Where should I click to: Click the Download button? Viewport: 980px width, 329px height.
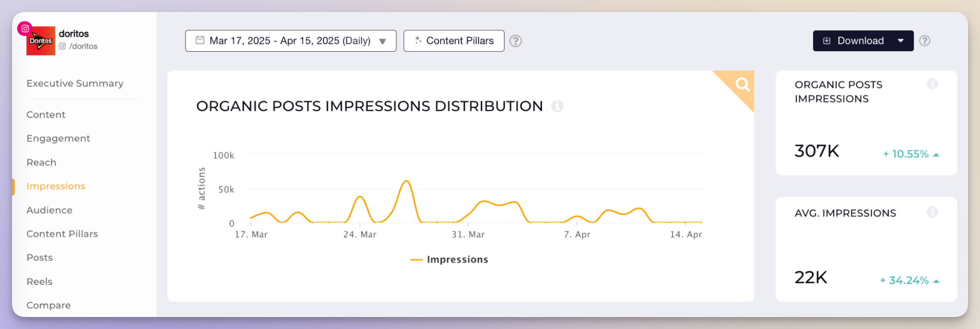point(863,41)
